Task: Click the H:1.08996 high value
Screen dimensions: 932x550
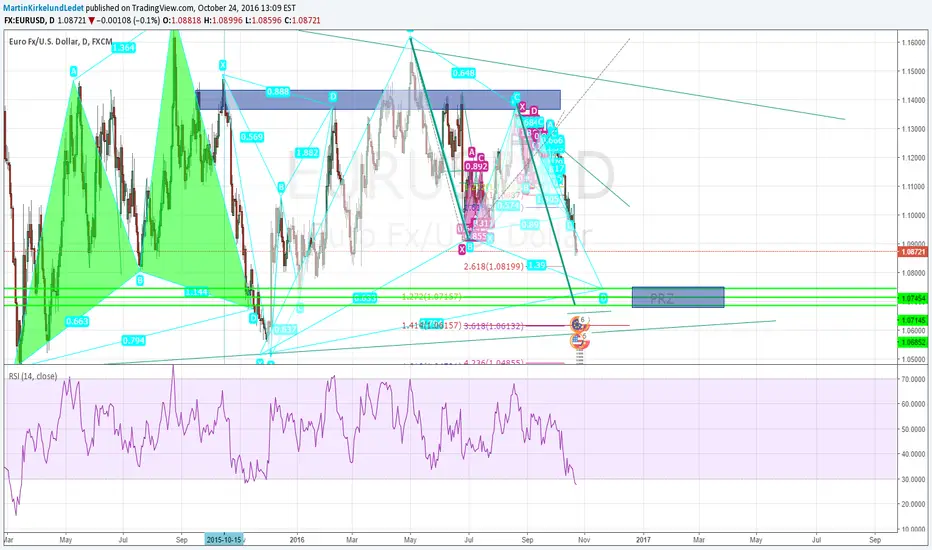Action: click(222, 20)
